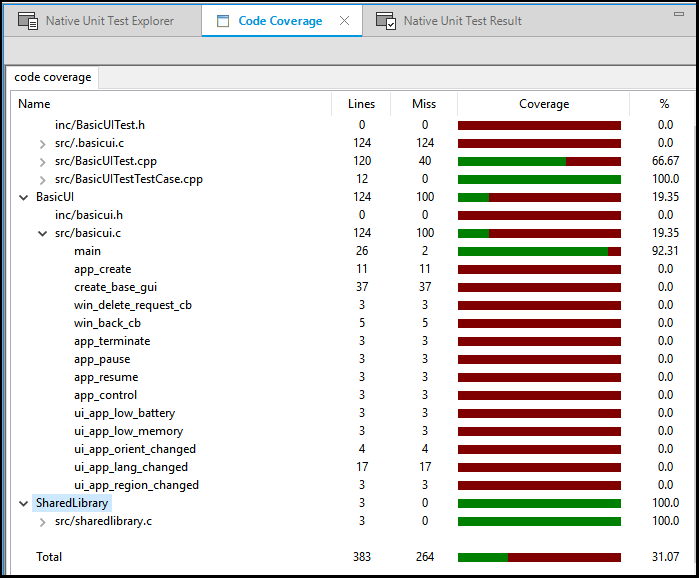Click the main function coverage bar
699x578 pixels.
pos(539,251)
